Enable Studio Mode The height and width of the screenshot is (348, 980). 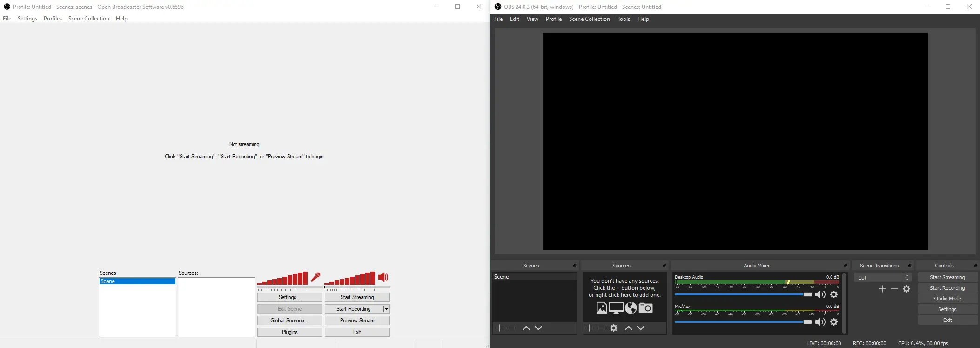pyautogui.click(x=947, y=299)
